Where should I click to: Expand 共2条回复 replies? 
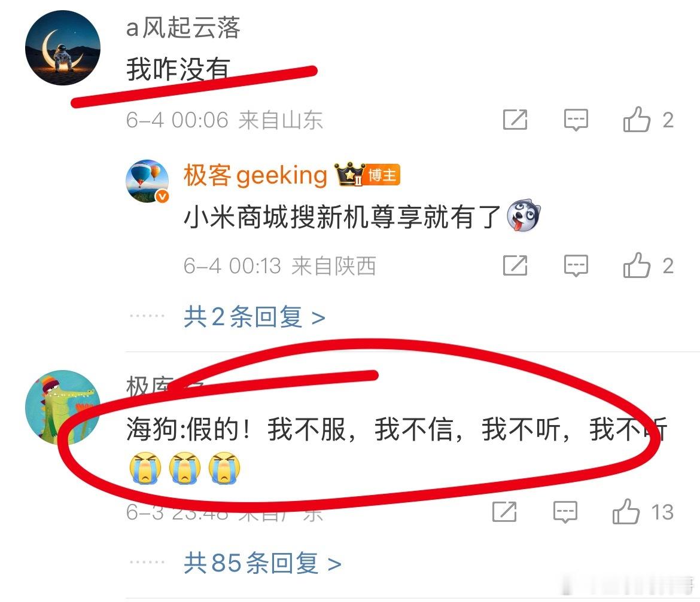coord(254,317)
